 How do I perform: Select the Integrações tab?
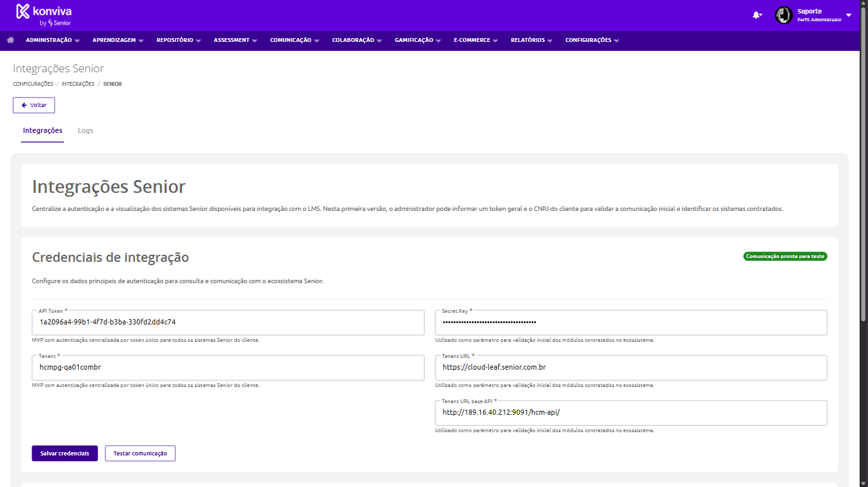coord(43,131)
